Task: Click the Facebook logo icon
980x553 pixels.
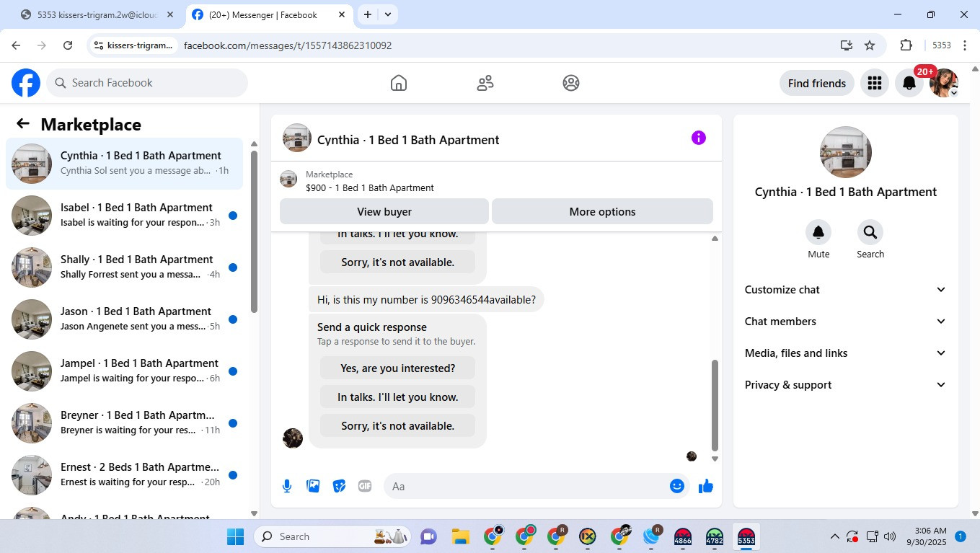Action: coord(26,83)
